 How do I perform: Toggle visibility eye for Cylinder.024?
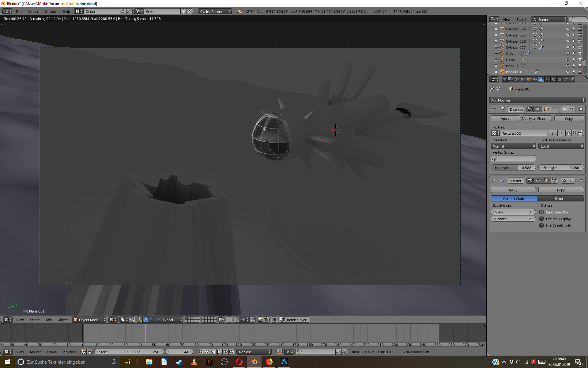click(567, 29)
